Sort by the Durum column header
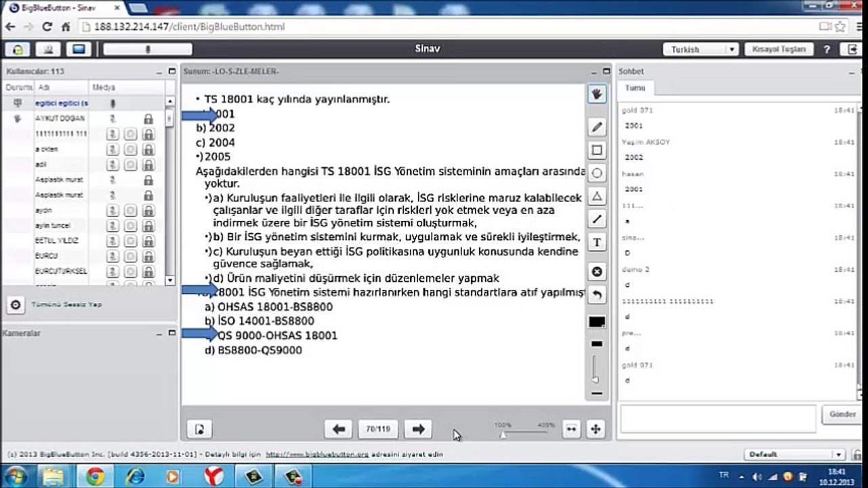The image size is (868, 488). pyautogui.click(x=18, y=87)
